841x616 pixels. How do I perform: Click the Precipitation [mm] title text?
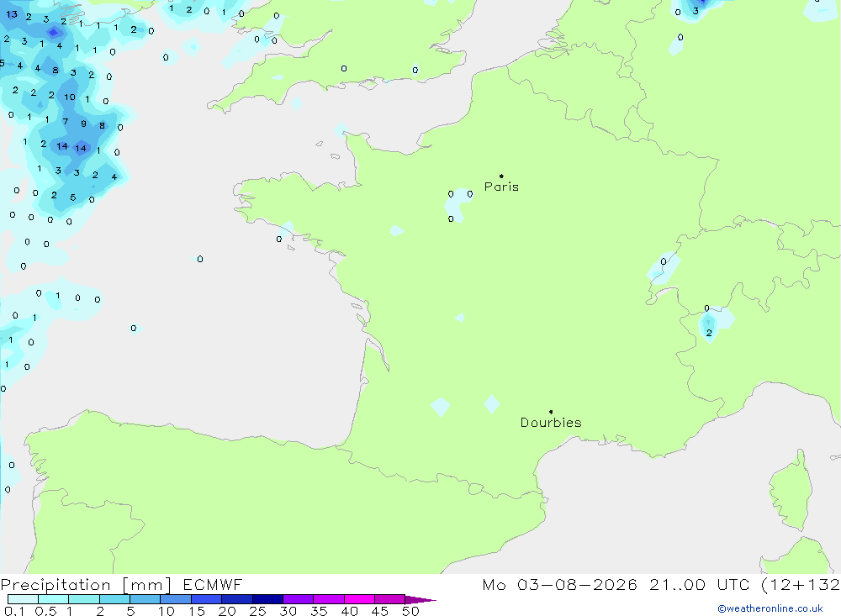[86, 585]
